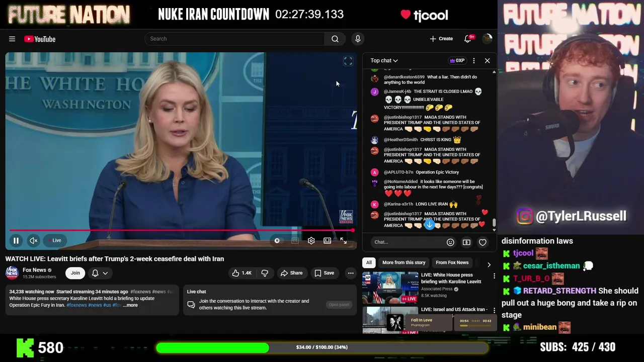This screenshot has height=362, width=644.
Task: Toggle closed captions in player
Action: [x=295, y=240]
